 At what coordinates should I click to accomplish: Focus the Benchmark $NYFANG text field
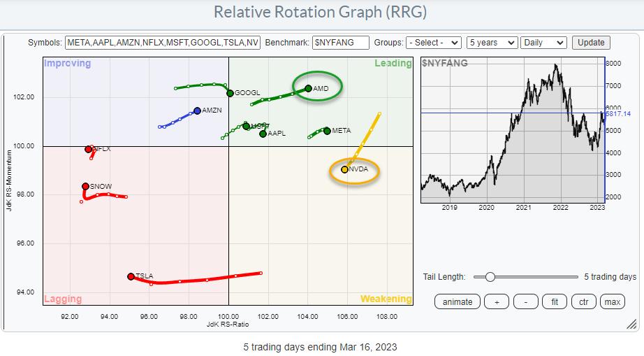coord(341,43)
